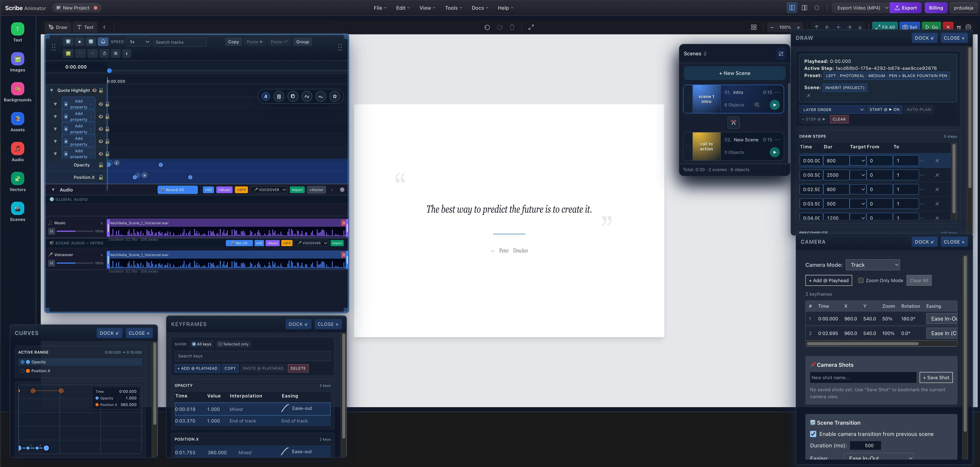Click the grid layout icon near zoom
The image size is (980, 467).
coord(754,27)
